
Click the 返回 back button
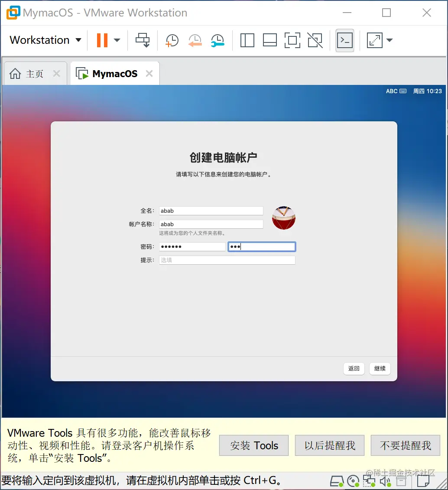pos(354,368)
